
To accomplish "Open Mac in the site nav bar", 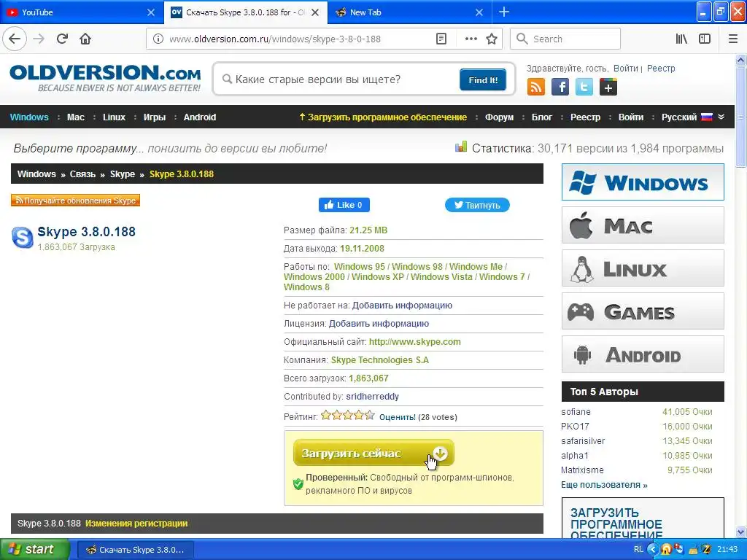I will (x=76, y=117).
